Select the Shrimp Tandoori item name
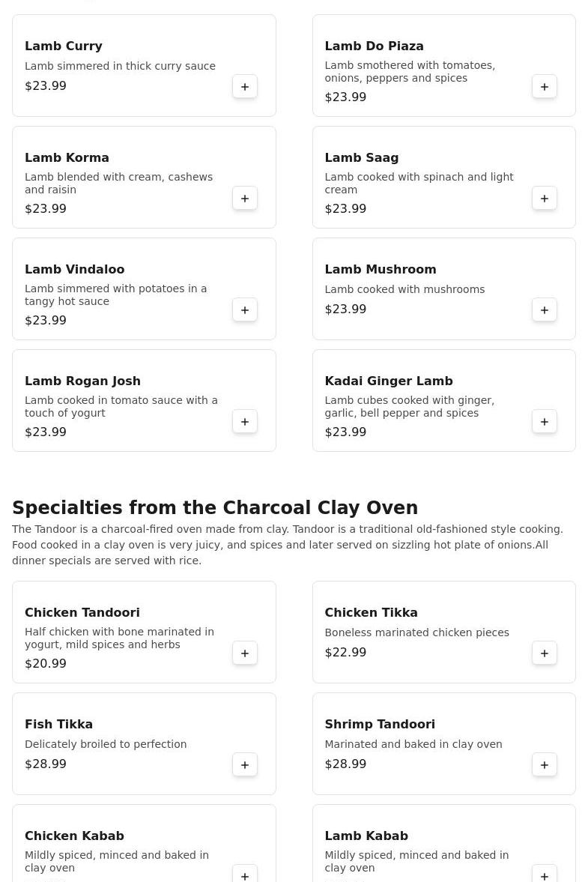 [x=380, y=725]
